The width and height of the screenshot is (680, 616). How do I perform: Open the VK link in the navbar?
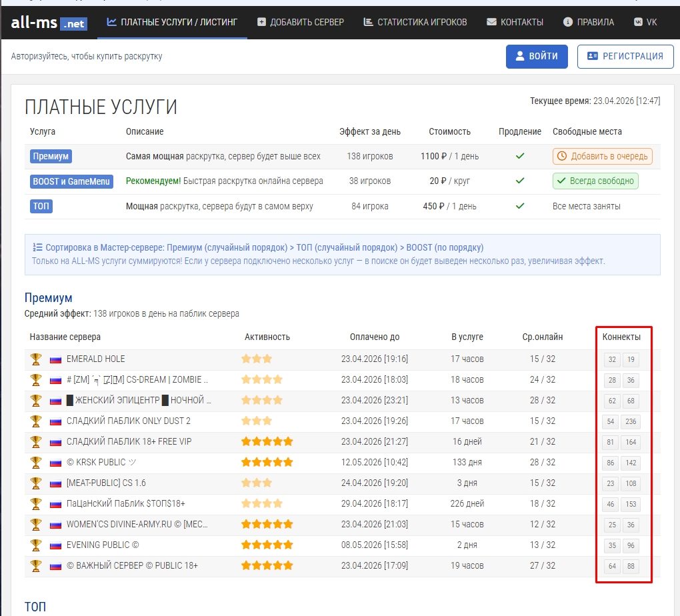(645, 22)
